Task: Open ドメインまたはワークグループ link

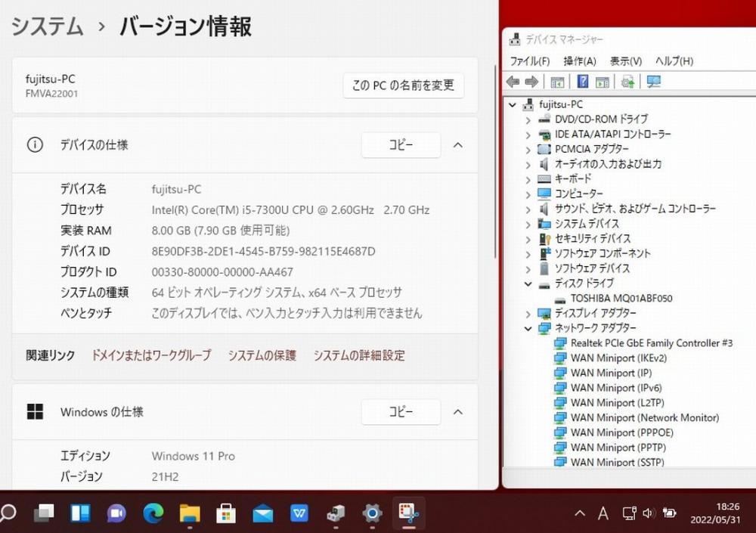Action: [151, 355]
